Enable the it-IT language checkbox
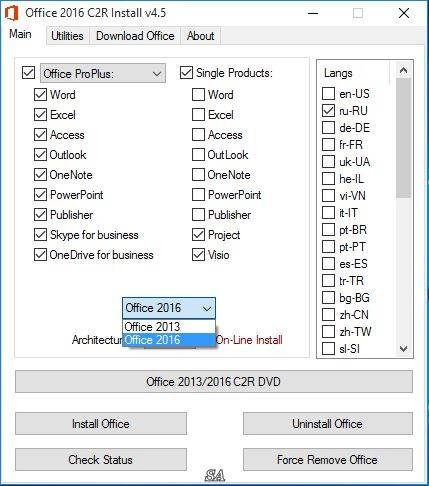The width and height of the screenshot is (429, 486). pyautogui.click(x=328, y=213)
